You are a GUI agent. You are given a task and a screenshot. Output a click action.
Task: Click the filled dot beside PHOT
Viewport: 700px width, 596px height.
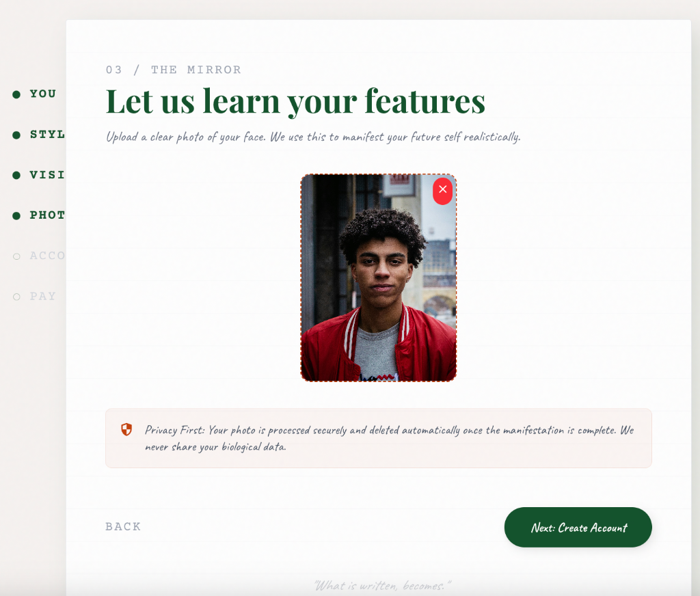tap(16, 215)
